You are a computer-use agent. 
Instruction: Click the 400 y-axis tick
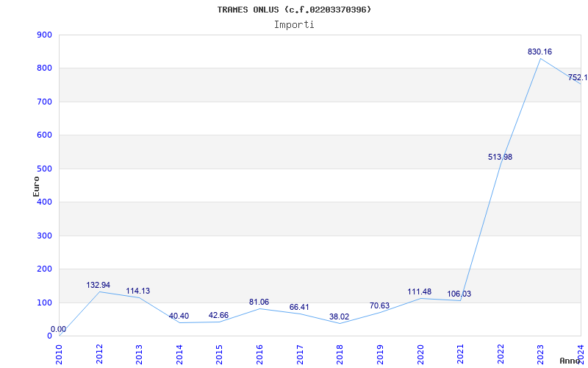pos(44,202)
